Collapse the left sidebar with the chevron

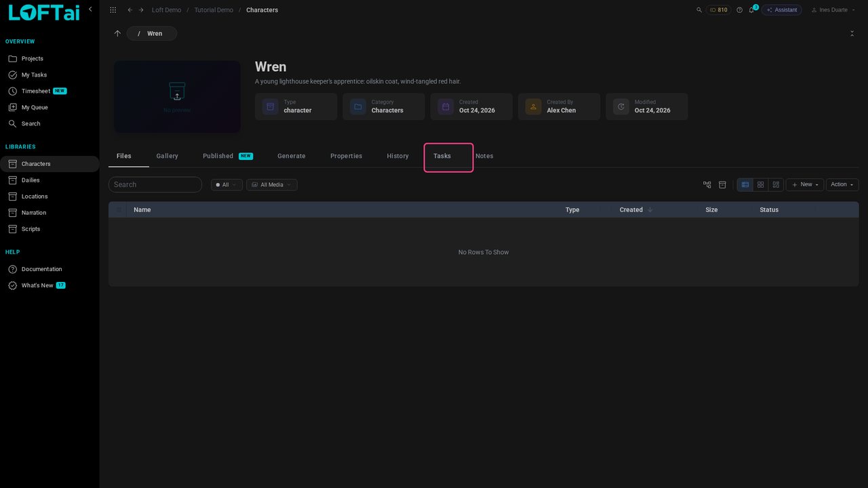point(90,9)
